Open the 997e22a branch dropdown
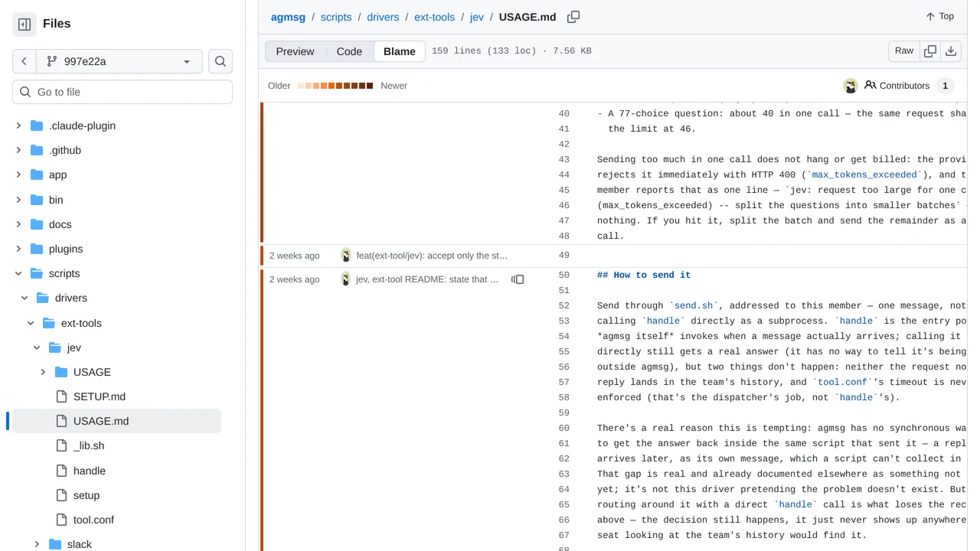This screenshot has height=551, width=980. click(119, 61)
